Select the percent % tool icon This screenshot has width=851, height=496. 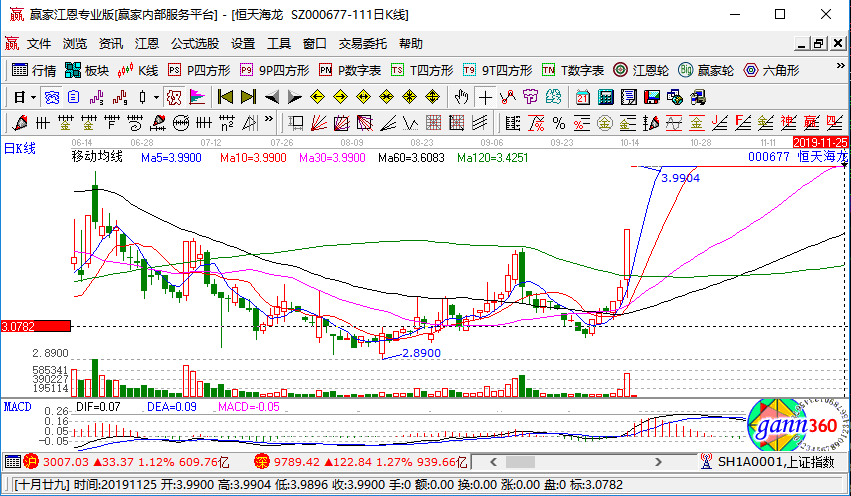[x=558, y=123]
